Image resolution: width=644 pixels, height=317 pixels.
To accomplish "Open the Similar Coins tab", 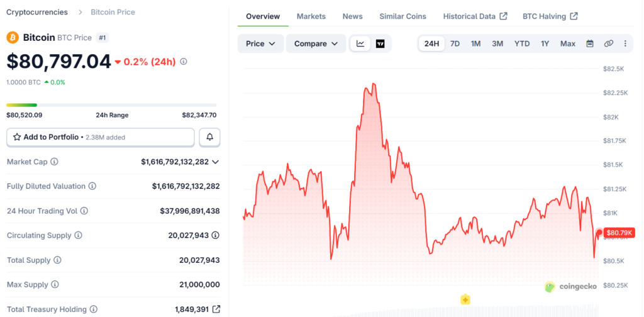I will (402, 16).
